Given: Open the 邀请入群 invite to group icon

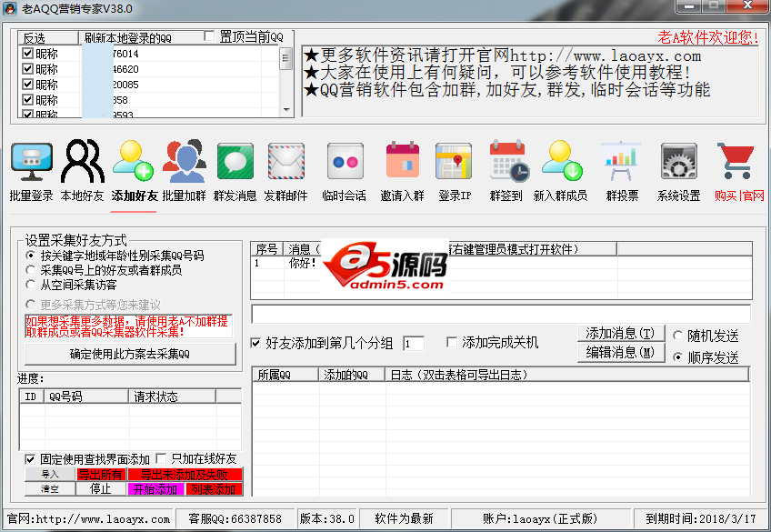Looking at the screenshot, I should [x=402, y=164].
